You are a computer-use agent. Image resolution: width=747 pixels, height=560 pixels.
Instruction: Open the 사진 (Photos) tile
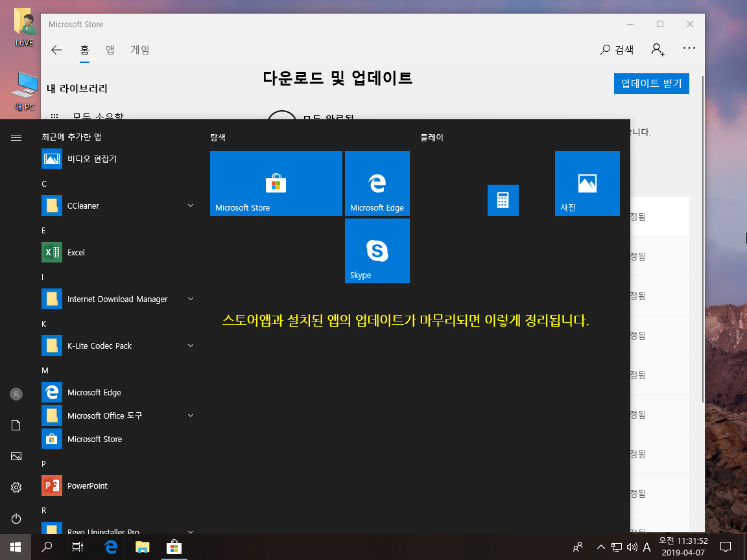click(587, 183)
